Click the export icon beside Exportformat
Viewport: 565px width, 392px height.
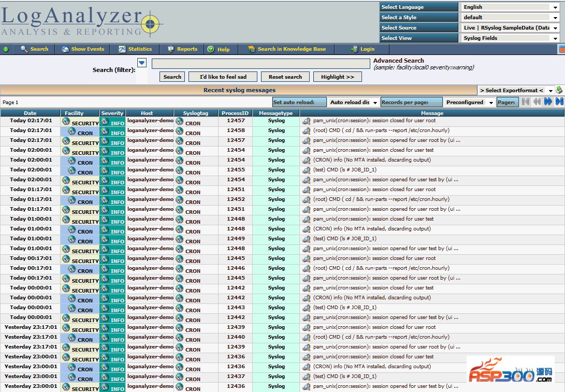click(559, 90)
